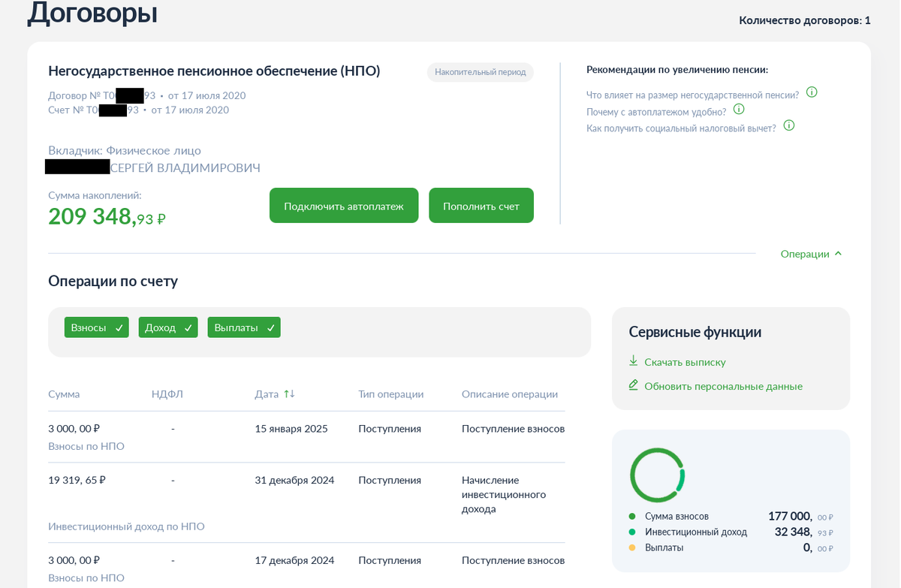Disable the Доход operations filter

point(168,327)
